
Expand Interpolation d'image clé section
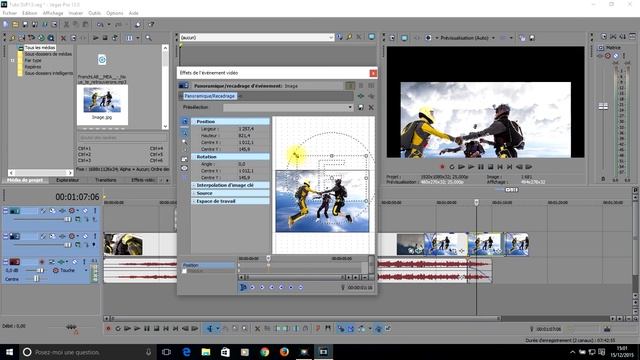point(194,185)
